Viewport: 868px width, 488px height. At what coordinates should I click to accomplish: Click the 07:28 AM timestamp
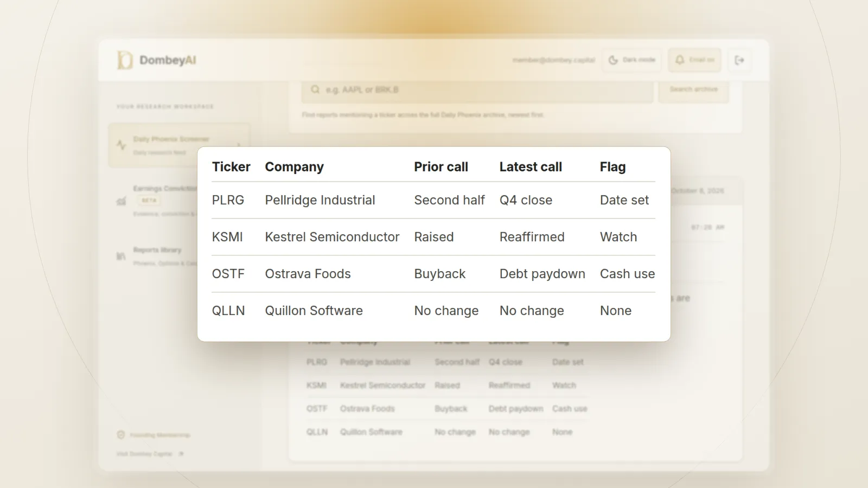pos(707,227)
